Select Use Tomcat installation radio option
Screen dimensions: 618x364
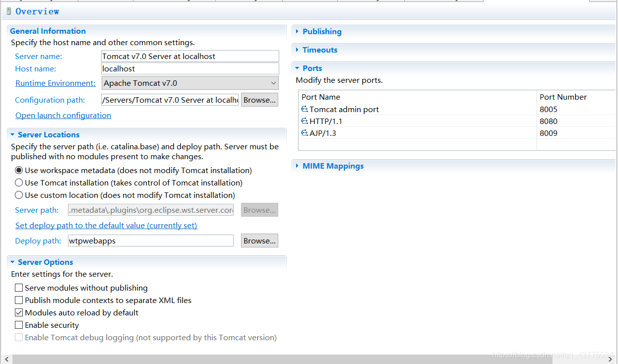tap(19, 182)
